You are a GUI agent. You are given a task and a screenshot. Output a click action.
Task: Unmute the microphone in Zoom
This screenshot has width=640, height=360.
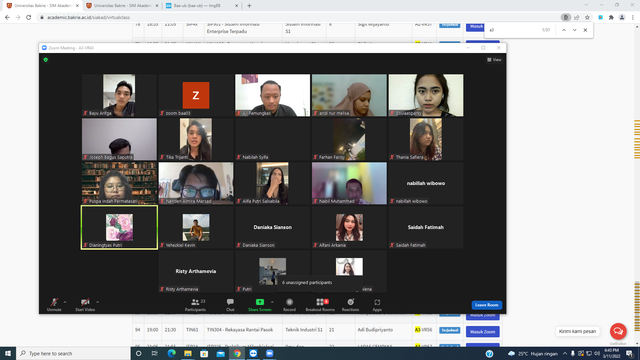tap(54, 304)
